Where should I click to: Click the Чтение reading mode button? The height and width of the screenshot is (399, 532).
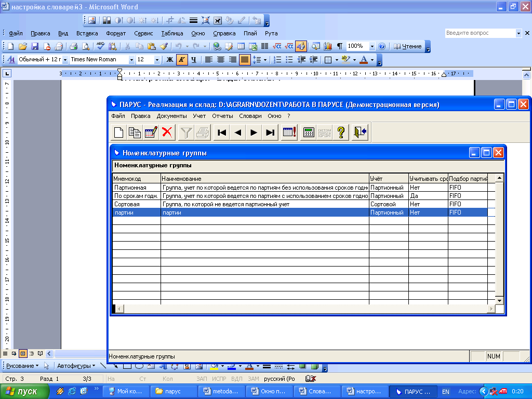407,46
